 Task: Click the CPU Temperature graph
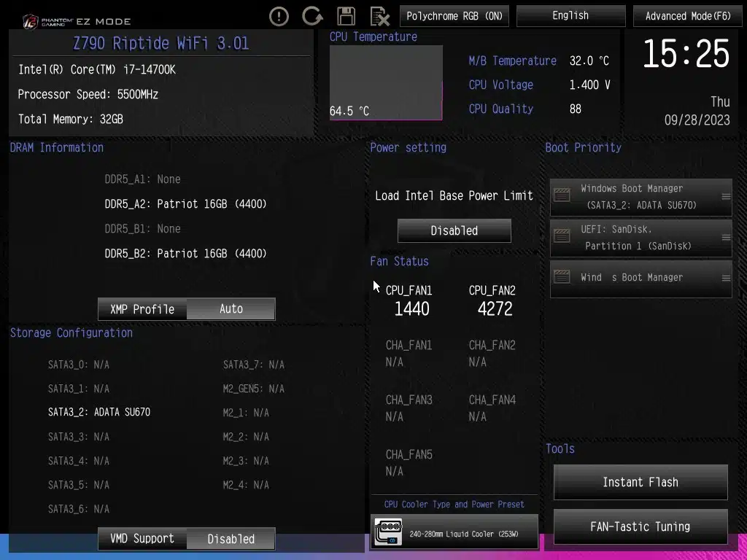click(x=386, y=82)
